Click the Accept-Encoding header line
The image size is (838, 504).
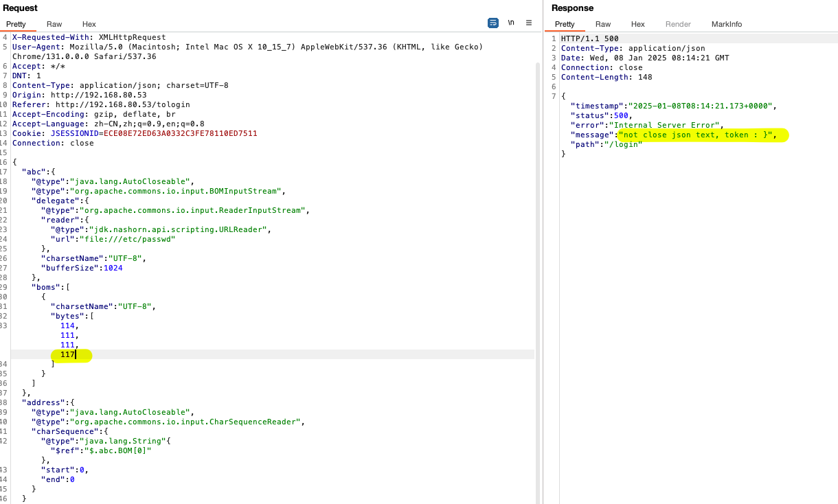click(94, 114)
